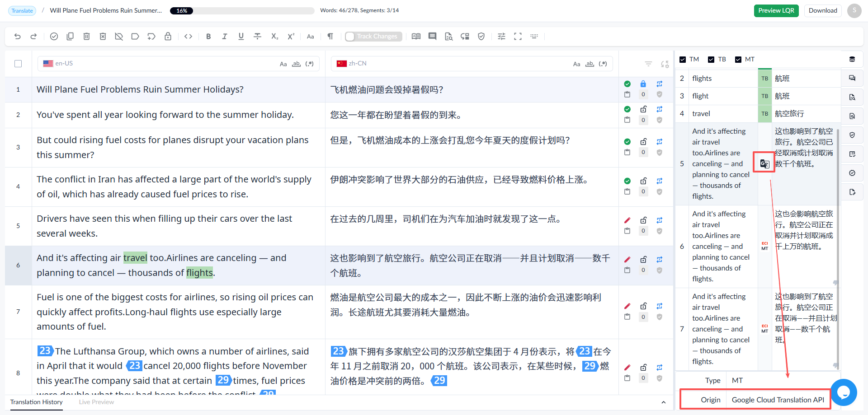The image size is (868, 415).
Task: Open editor settings sliders icon
Action: [x=501, y=37]
